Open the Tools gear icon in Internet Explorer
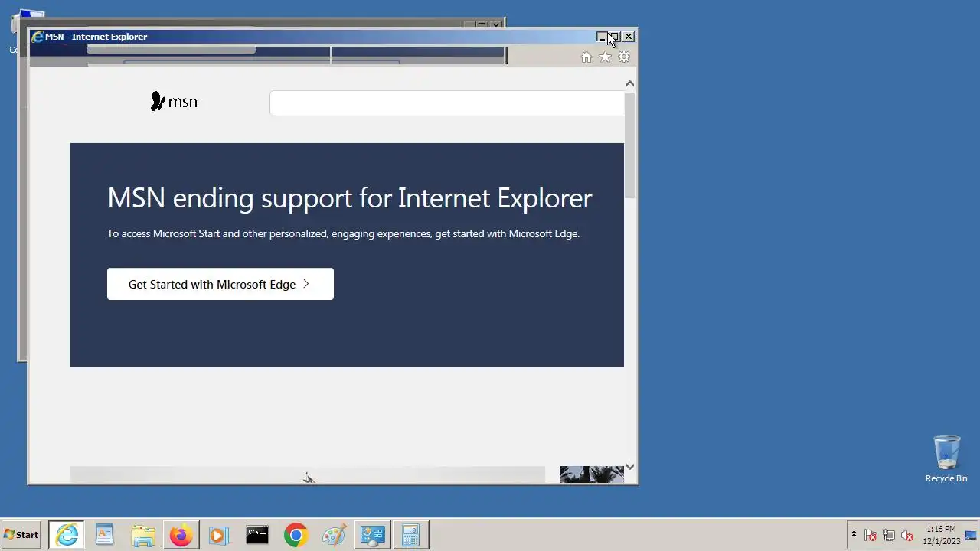 point(624,57)
